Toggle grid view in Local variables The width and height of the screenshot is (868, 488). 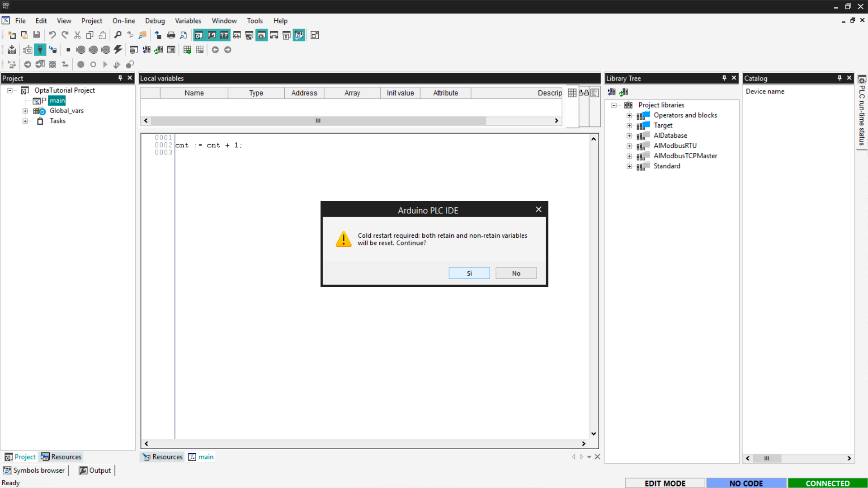tap(572, 93)
